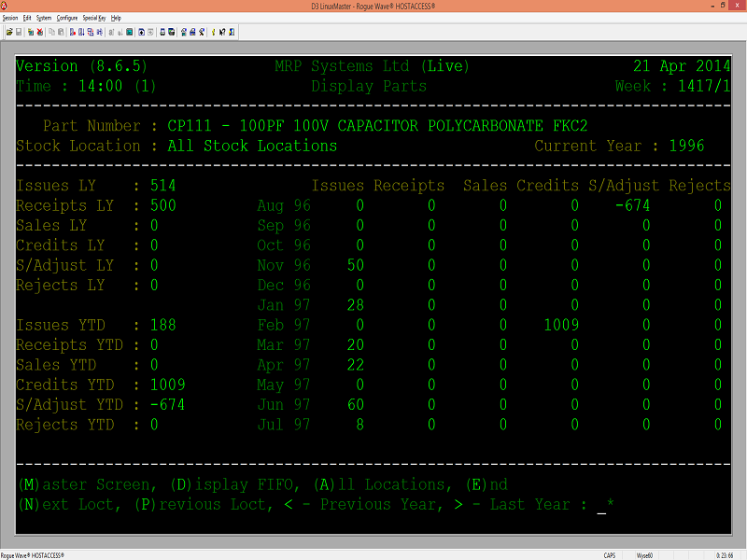Image resolution: width=747 pixels, height=560 pixels.
Task: Click the blue grid arrangement icon
Action: (x=99, y=32)
